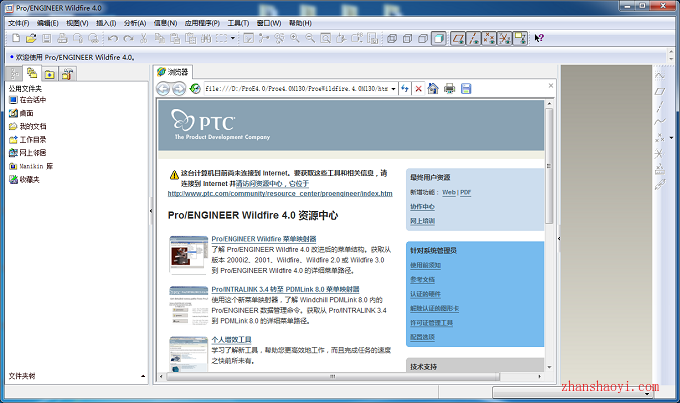The height and width of the screenshot is (403, 680).
Task: Select 我的文档 folder
Action: click(28, 126)
